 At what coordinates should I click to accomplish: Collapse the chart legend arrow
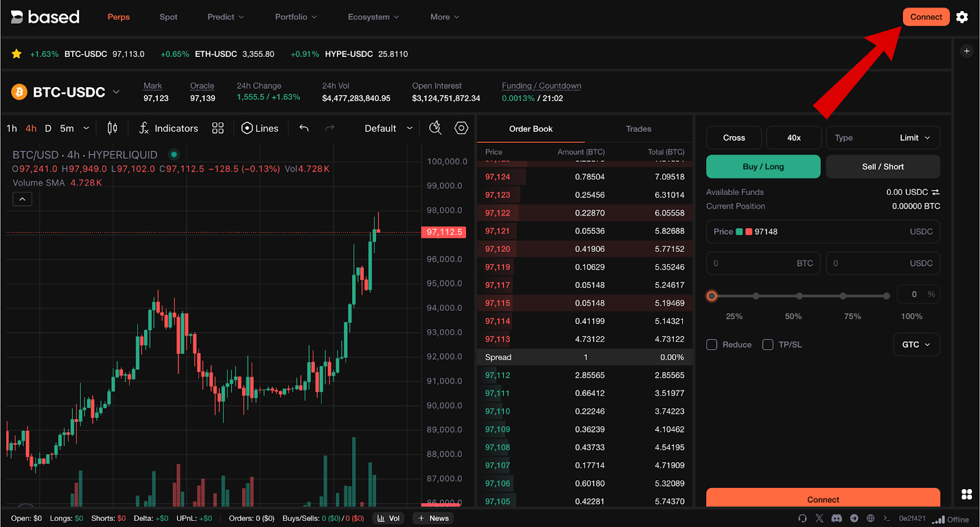[x=22, y=199]
